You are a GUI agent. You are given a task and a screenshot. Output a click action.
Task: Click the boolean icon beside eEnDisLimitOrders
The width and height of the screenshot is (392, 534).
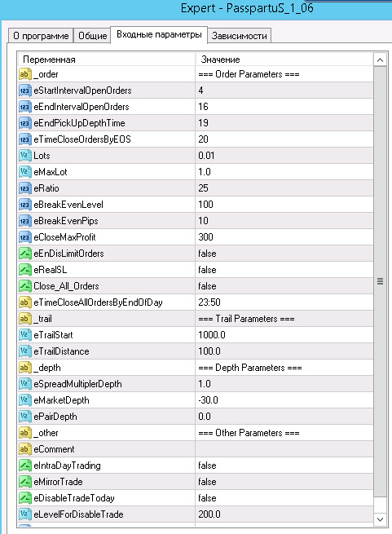tap(25, 254)
